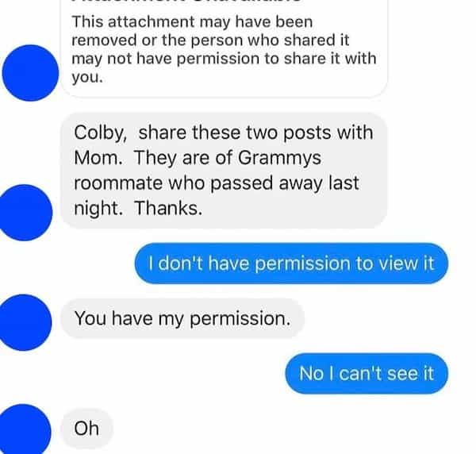Open the unavailable attachment card
The width and height of the screenshot is (476, 454).
coord(224,48)
